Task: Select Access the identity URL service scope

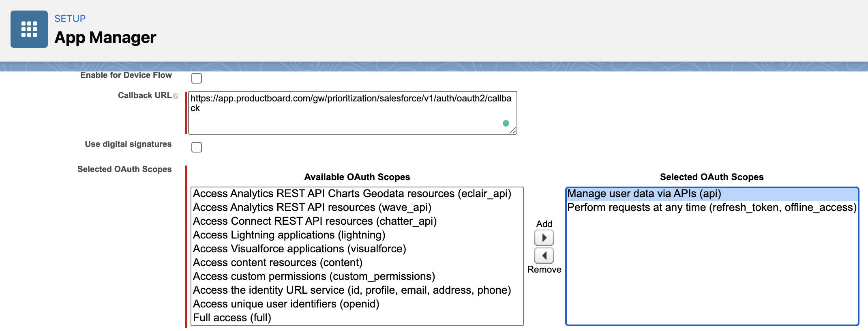Action: [357, 290]
